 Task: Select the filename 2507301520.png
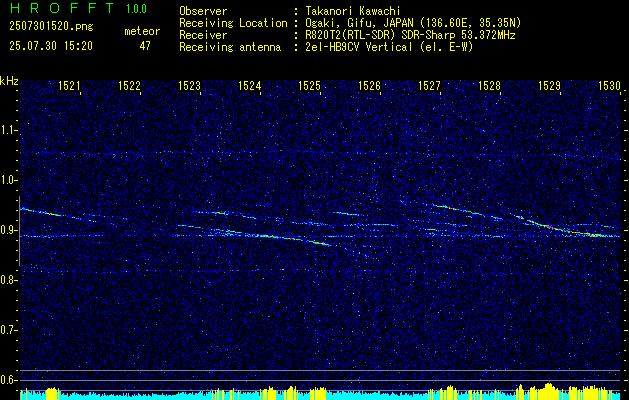(51, 27)
